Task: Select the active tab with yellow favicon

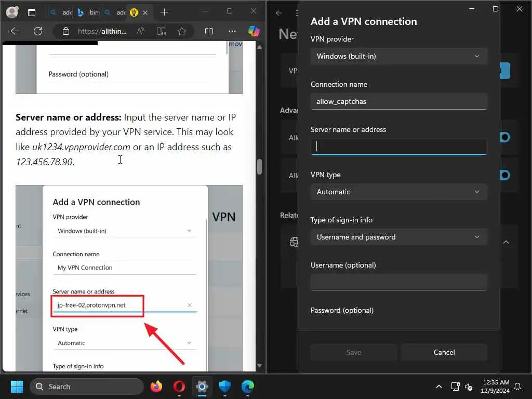Action: [134, 12]
